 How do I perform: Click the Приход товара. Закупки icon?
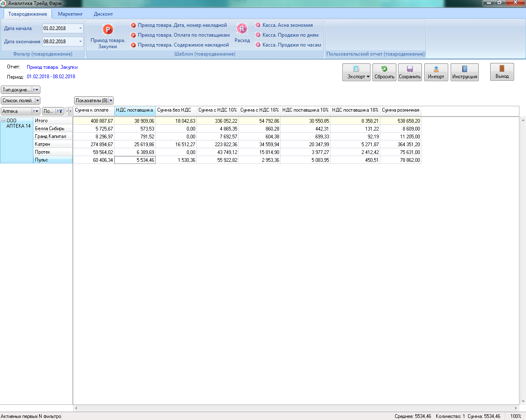pos(108,30)
